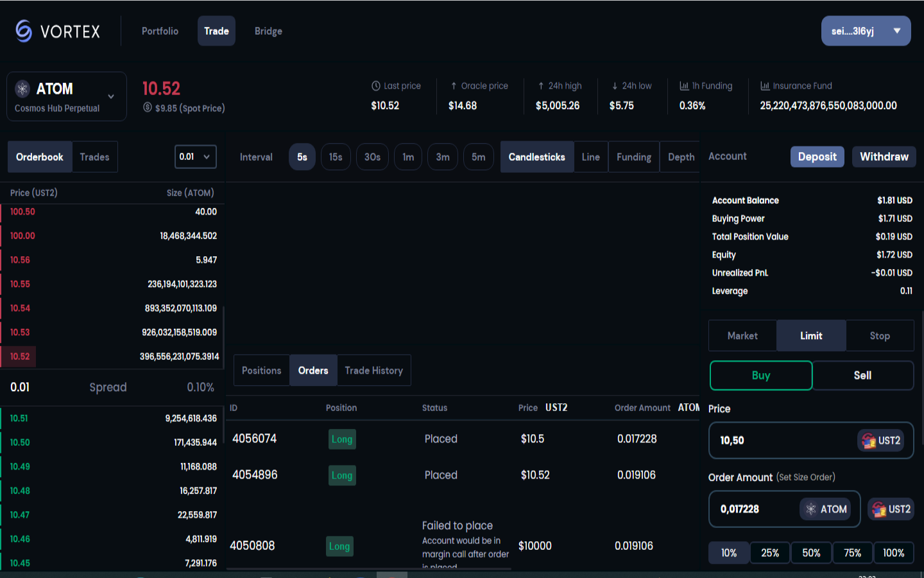
Task: Click the 1h Funding chart icon
Action: [684, 85]
